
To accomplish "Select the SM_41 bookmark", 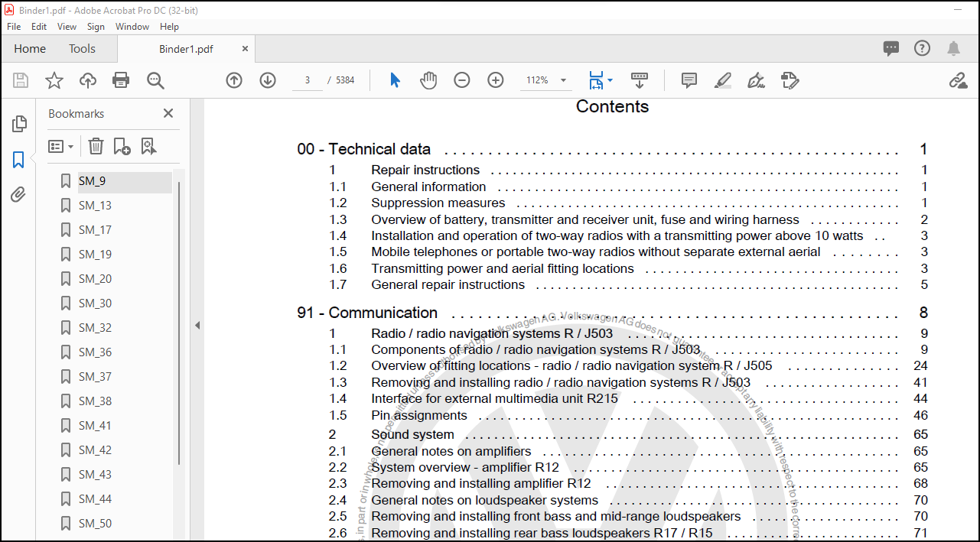I will point(95,426).
